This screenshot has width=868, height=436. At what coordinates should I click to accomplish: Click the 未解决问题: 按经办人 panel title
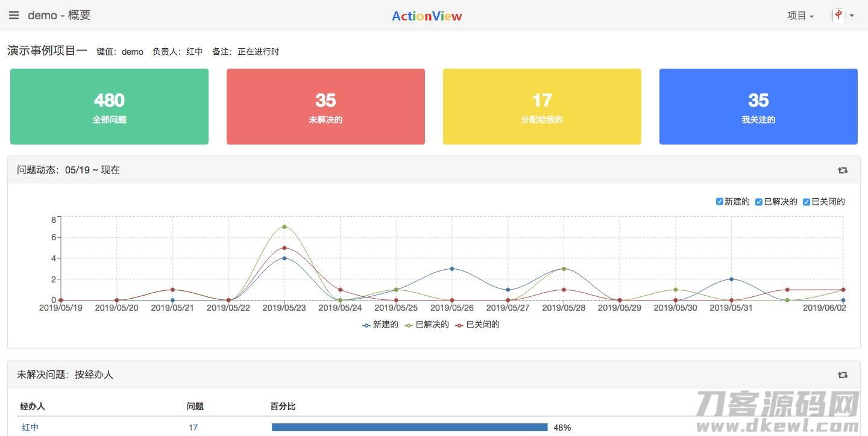click(64, 375)
